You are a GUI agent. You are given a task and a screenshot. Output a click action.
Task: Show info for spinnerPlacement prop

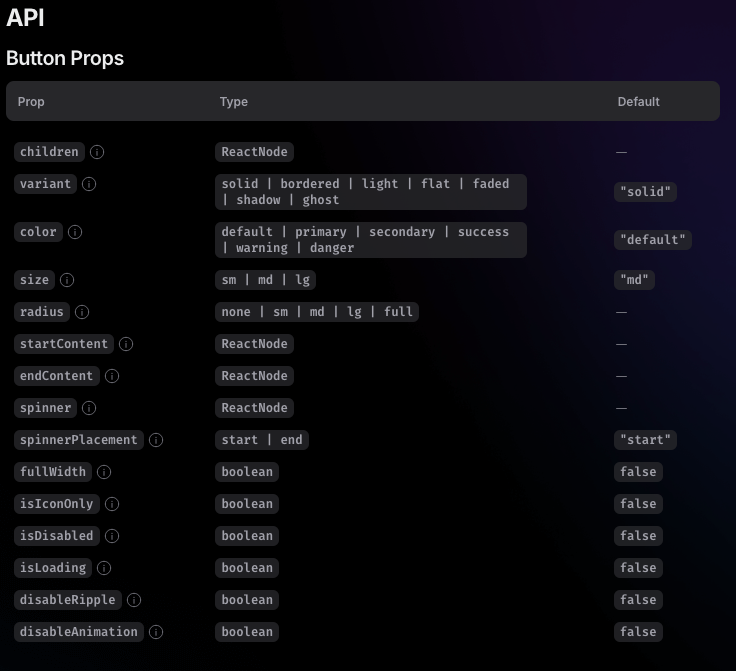click(156, 440)
